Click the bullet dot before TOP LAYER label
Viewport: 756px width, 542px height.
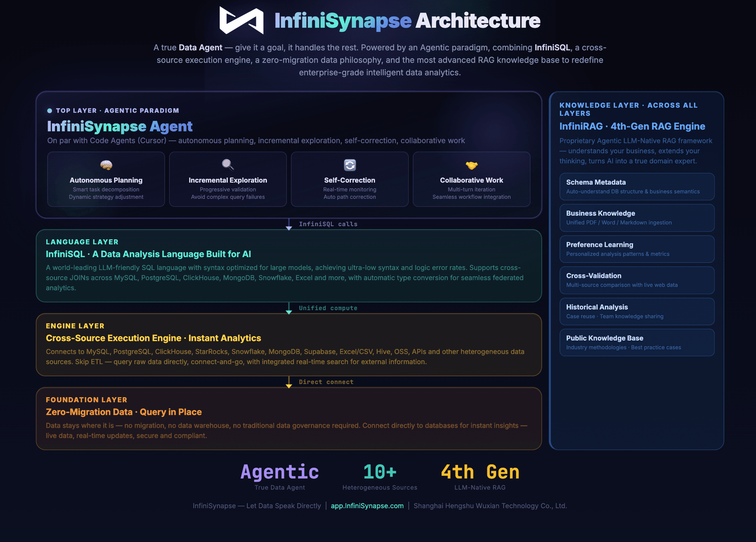50,111
